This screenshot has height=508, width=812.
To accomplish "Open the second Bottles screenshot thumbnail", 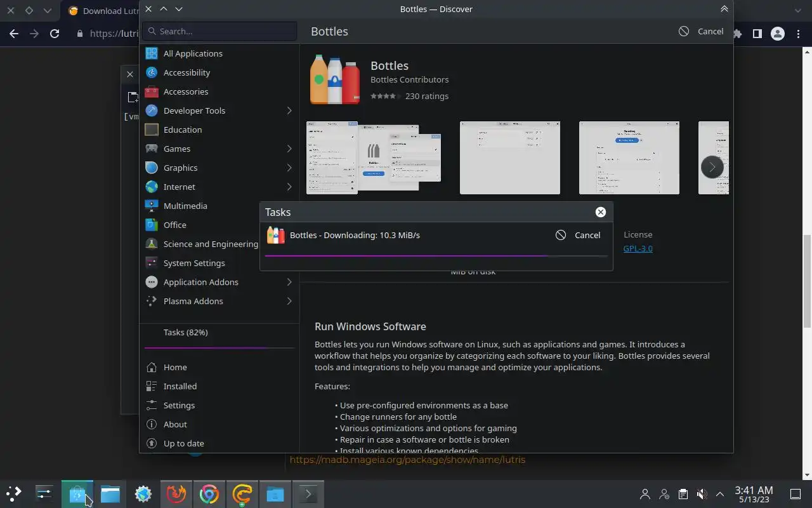I will [510, 157].
